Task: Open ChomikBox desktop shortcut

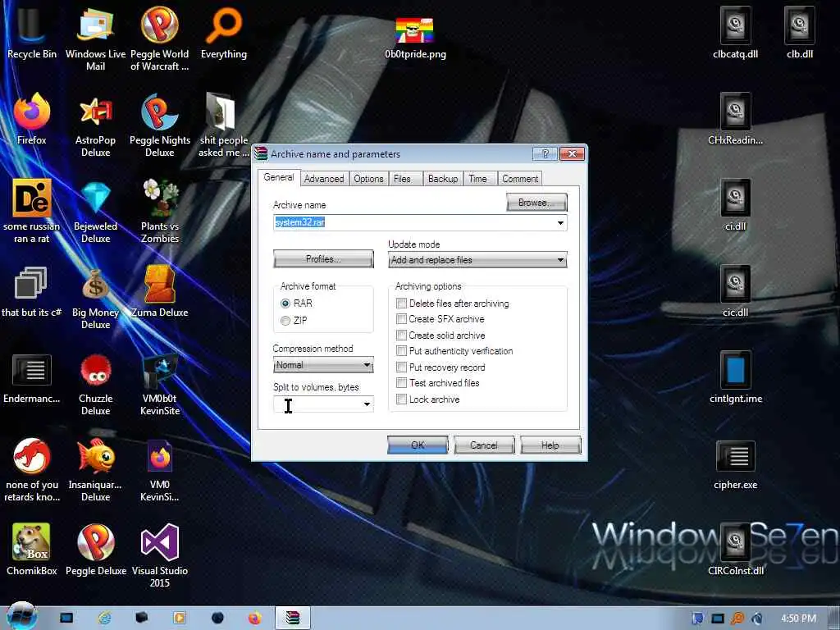Action: (x=31, y=549)
